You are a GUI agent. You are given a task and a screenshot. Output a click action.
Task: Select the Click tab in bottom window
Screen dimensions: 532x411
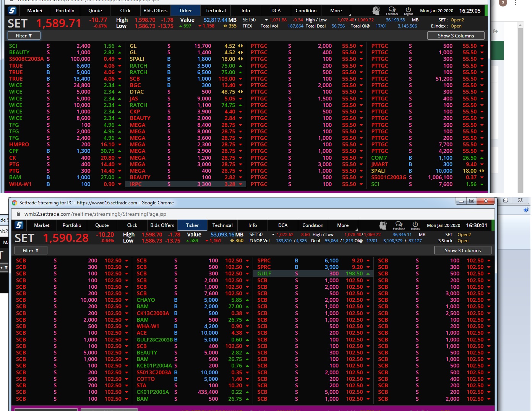pos(132,225)
